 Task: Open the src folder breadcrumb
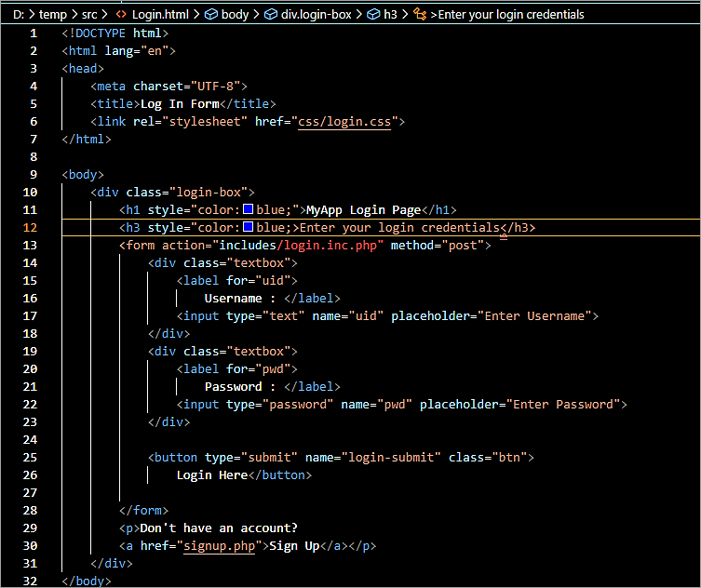89,14
